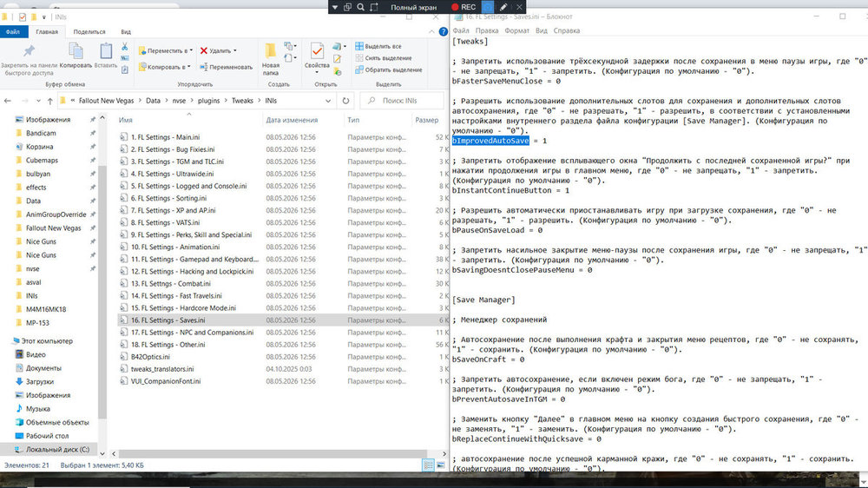This screenshot has width=868, height=488.
Task: Click the Поиск: INIs search field
Action: point(402,101)
